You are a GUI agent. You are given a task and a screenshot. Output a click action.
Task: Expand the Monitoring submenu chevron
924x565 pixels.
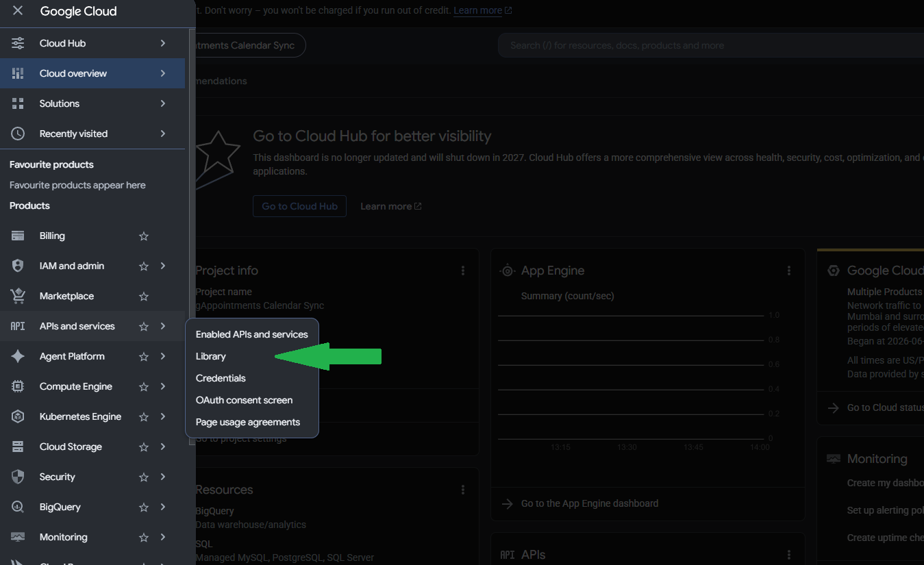pyautogui.click(x=163, y=537)
